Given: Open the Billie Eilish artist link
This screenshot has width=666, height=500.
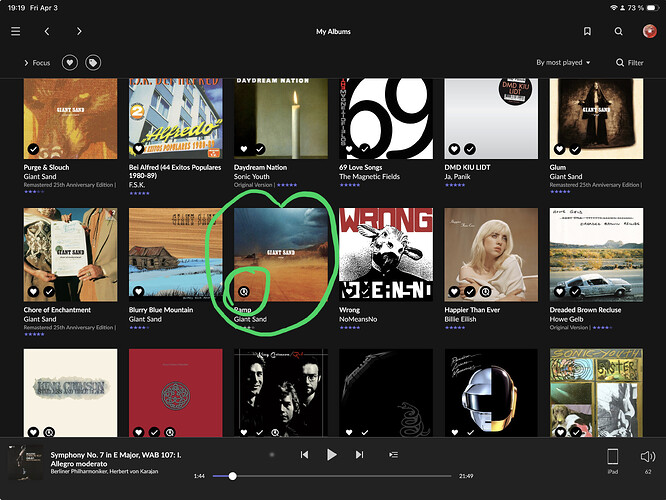Looking at the screenshot, I should 460,319.
